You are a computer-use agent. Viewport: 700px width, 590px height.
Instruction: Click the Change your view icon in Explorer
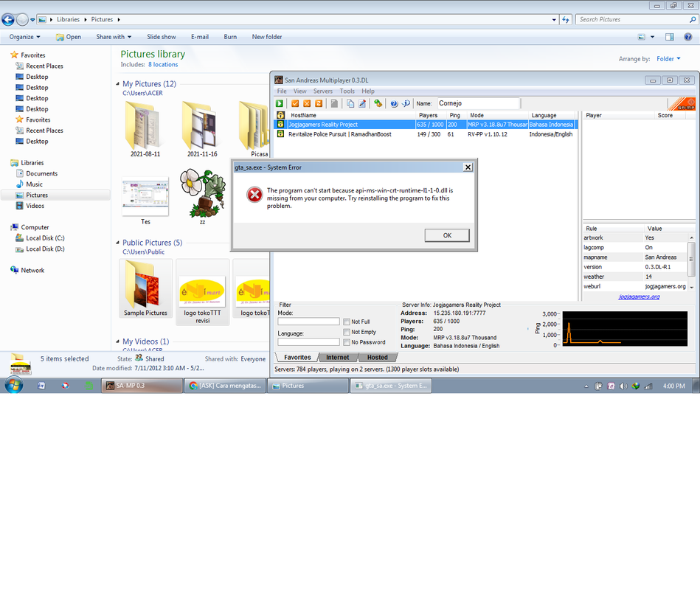(x=642, y=37)
